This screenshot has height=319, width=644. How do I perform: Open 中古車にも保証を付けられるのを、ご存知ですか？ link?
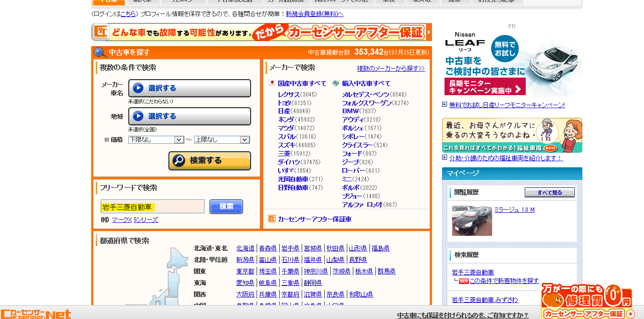[463, 315]
